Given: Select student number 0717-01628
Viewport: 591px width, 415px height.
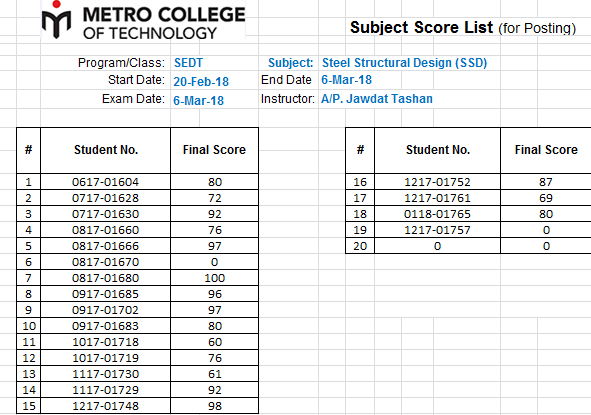Looking at the screenshot, I should pos(106,198).
